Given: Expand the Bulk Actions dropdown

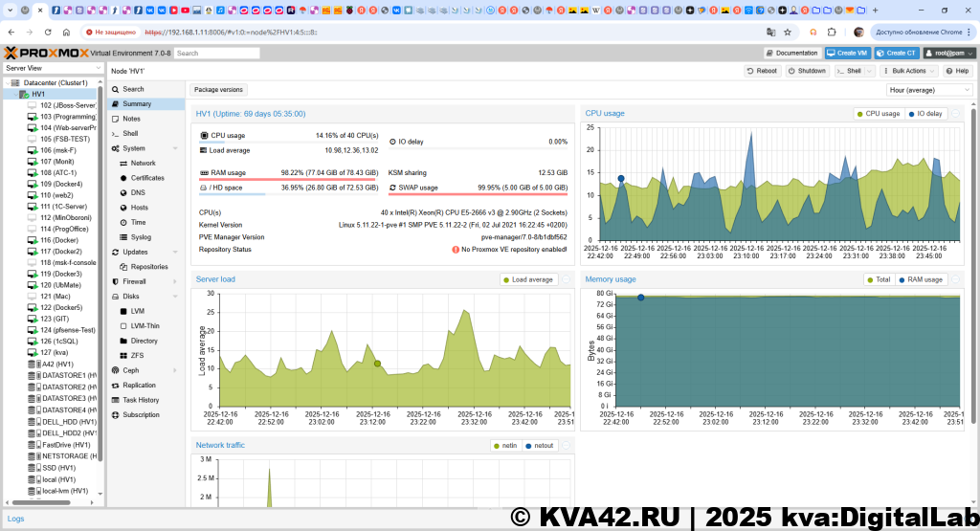Looking at the screenshot, I should pos(907,71).
